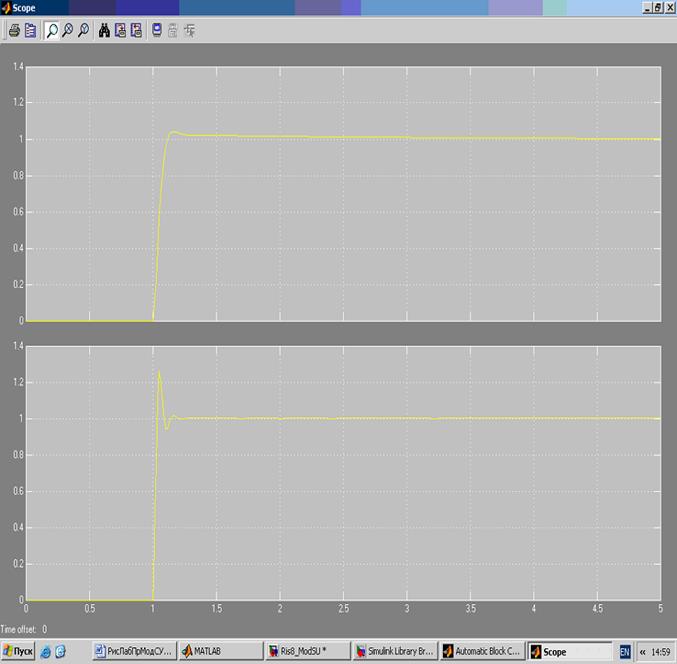The image size is (677, 664).
Task: Open the signal selection icon
Action: tap(189, 31)
